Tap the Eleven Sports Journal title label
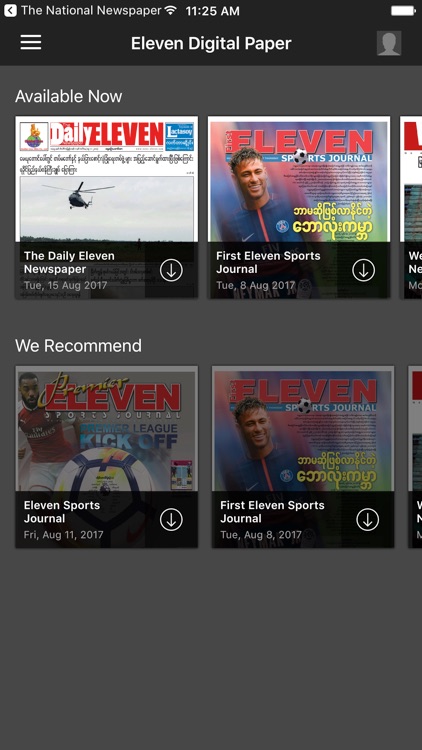Image resolution: width=422 pixels, height=750 pixels. point(62,512)
